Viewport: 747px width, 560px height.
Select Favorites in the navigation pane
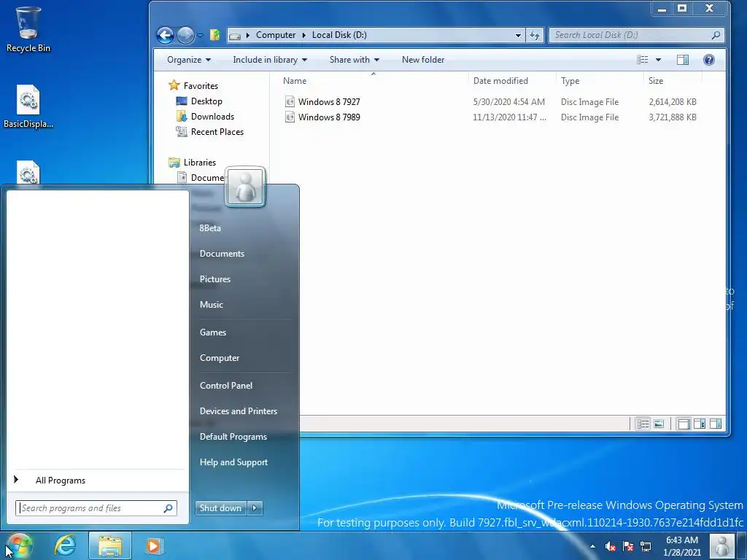(x=201, y=86)
